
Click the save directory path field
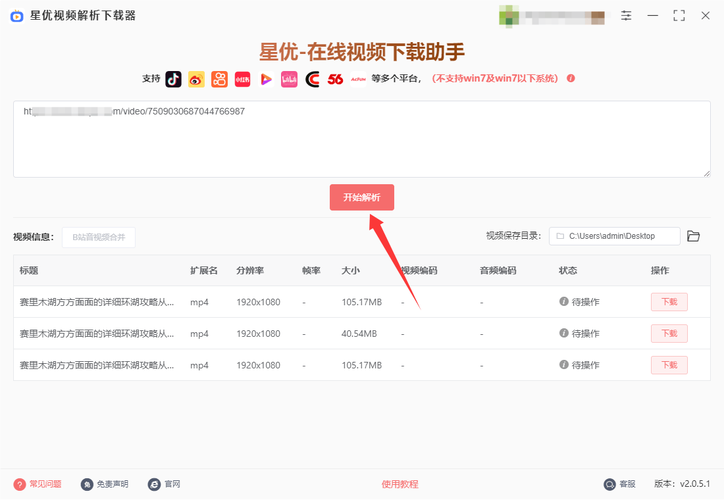tap(615, 236)
